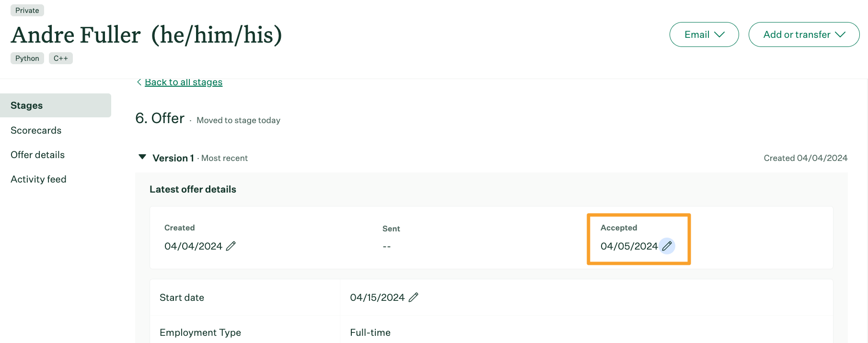Click the C++ tag

(60, 58)
